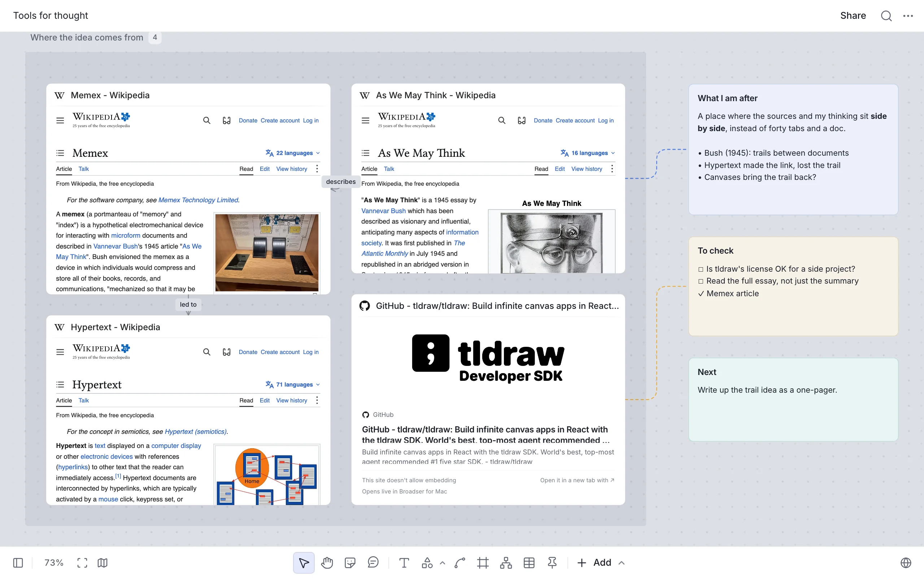The height and width of the screenshot is (578, 924).
Task: Expand the shapes tool chevron
Action: click(x=443, y=563)
